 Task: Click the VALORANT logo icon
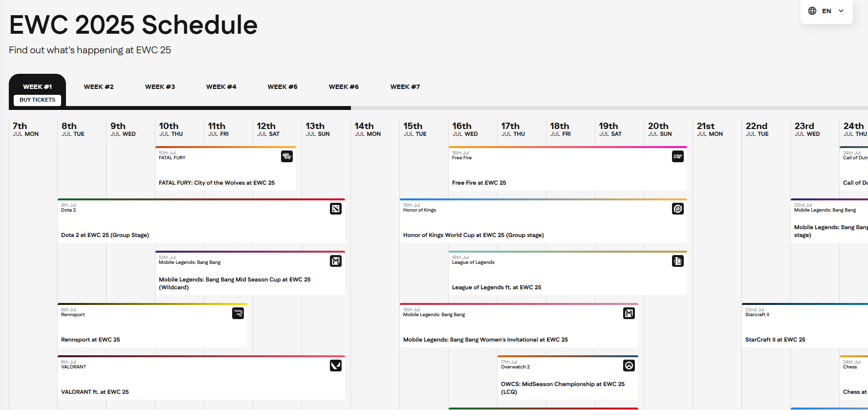[336, 366]
